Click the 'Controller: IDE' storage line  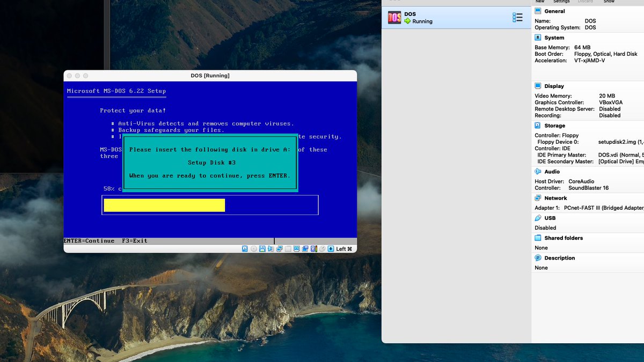coord(553,149)
